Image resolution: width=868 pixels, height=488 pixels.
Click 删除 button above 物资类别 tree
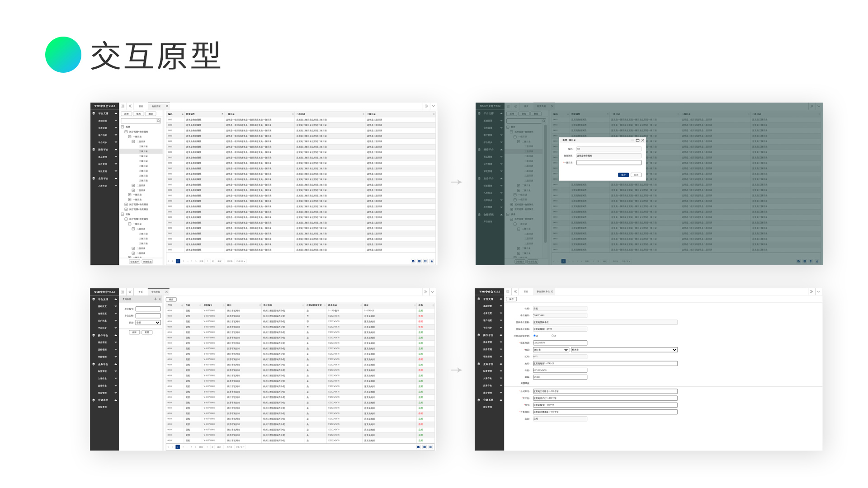[151, 114]
